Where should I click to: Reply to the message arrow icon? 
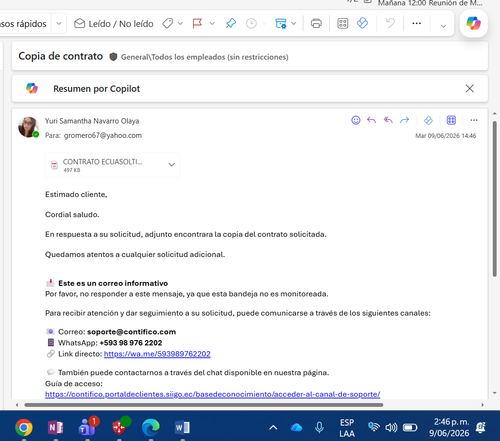pos(371,120)
